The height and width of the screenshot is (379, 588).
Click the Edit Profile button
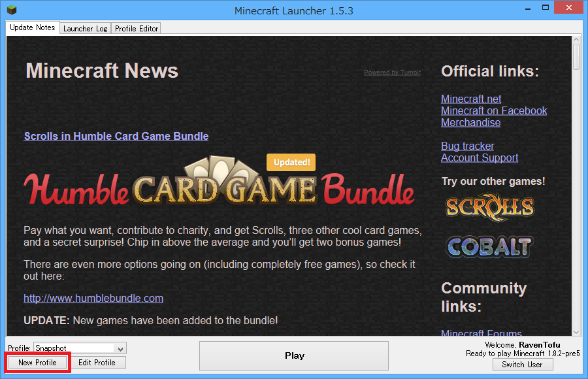coord(97,363)
